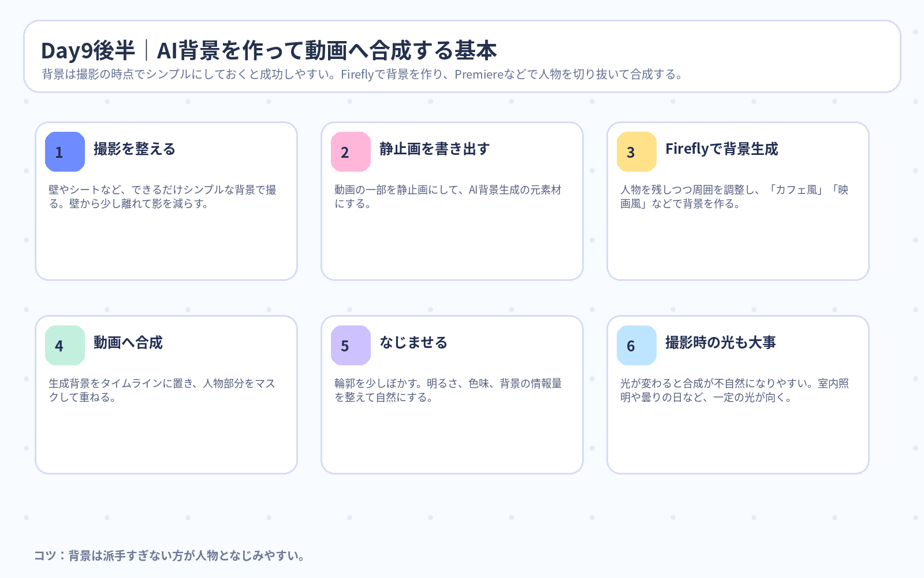Click the purple number 5 badge
924x578 pixels.
[351, 345]
